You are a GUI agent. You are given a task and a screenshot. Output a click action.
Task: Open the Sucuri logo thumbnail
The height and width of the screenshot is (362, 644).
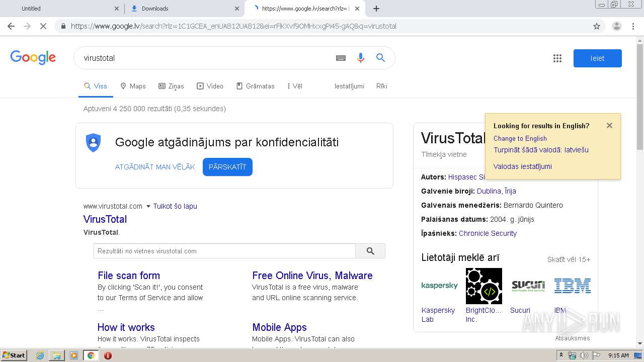[x=528, y=286]
